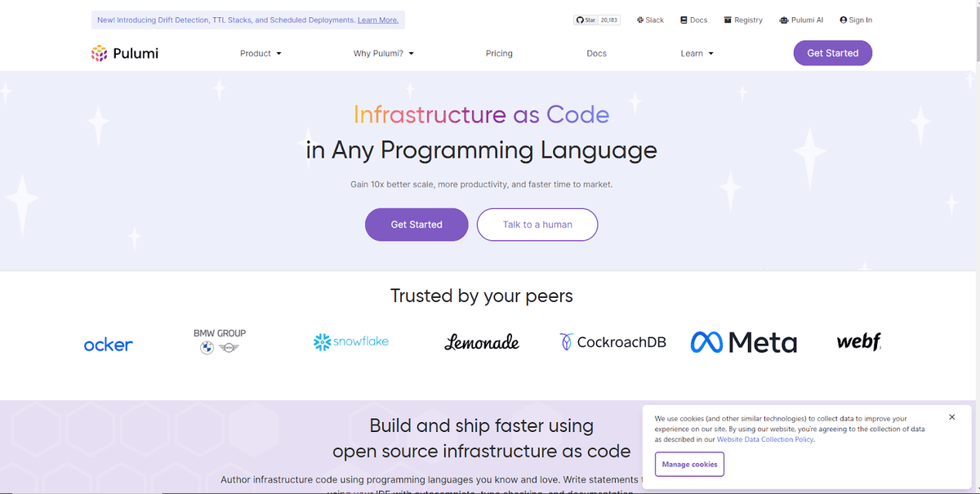Click the Infrastructure as Code heading
Image resolution: width=980 pixels, height=494 pixels.
pyautogui.click(x=482, y=114)
